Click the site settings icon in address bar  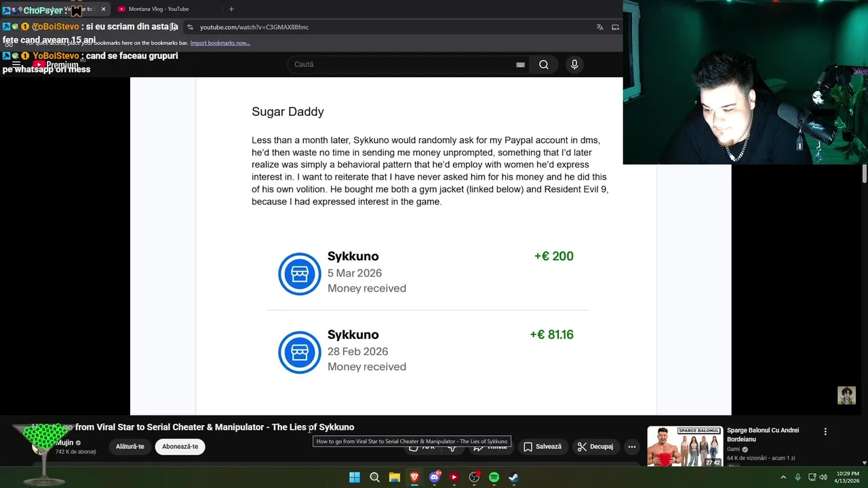pyautogui.click(x=191, y=27)
